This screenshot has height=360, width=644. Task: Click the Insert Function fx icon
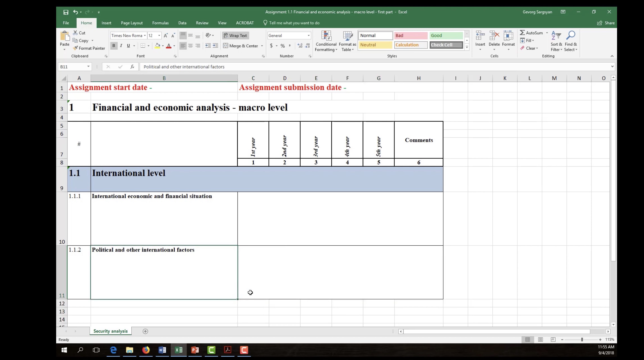click(x=132, y=67)
